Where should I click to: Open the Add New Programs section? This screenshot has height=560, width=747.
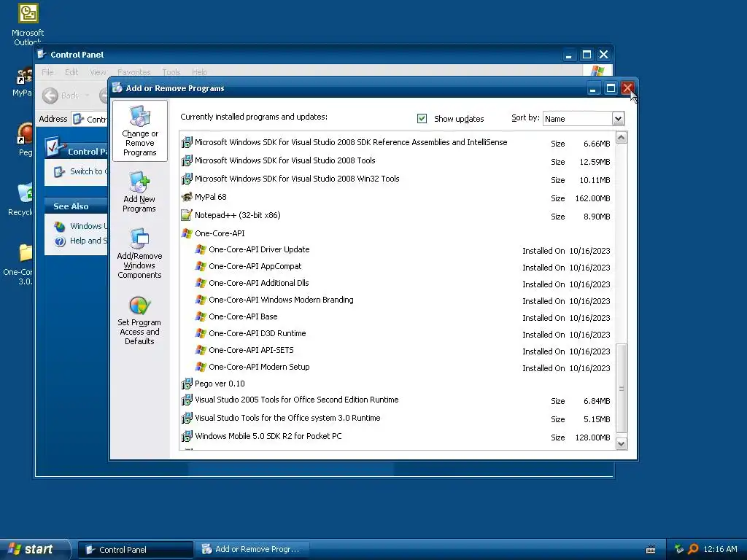click(139, 192)
